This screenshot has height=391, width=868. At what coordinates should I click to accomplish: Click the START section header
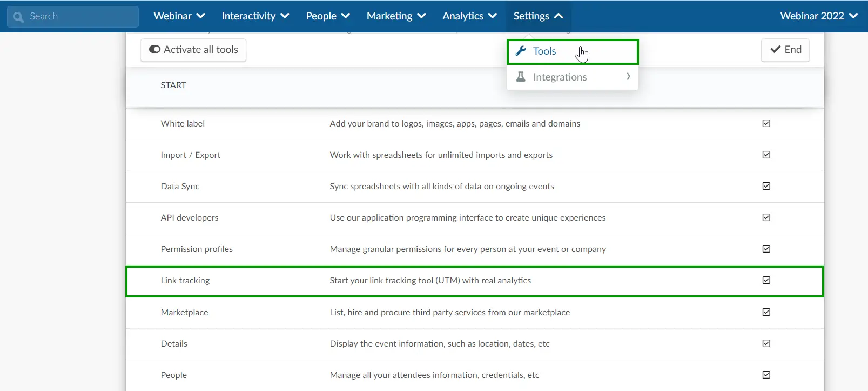tap(173, 85)
